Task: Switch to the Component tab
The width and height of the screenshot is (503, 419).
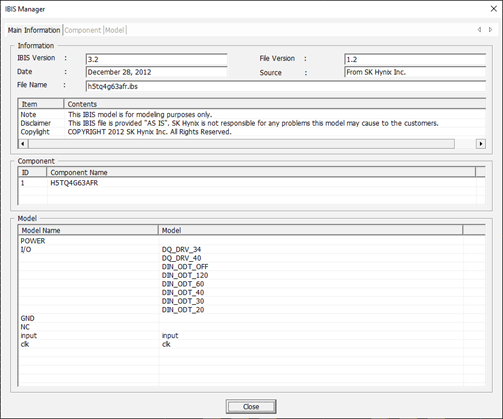Action: click(x=82, y=30)
